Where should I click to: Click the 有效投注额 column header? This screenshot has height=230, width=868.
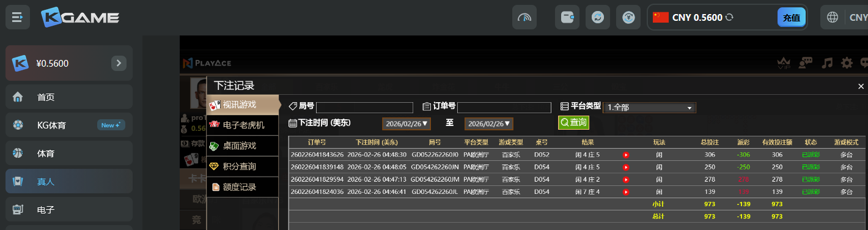pos(777,142)
